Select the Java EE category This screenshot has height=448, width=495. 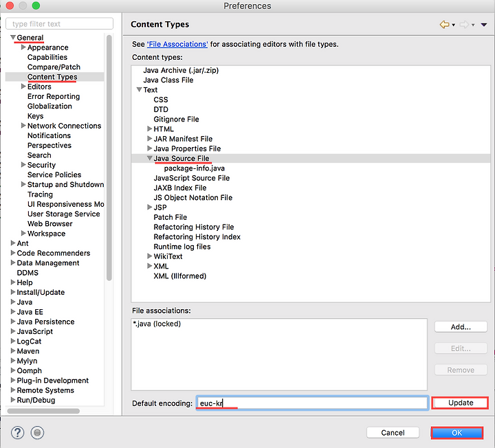[x=30, y=312]
